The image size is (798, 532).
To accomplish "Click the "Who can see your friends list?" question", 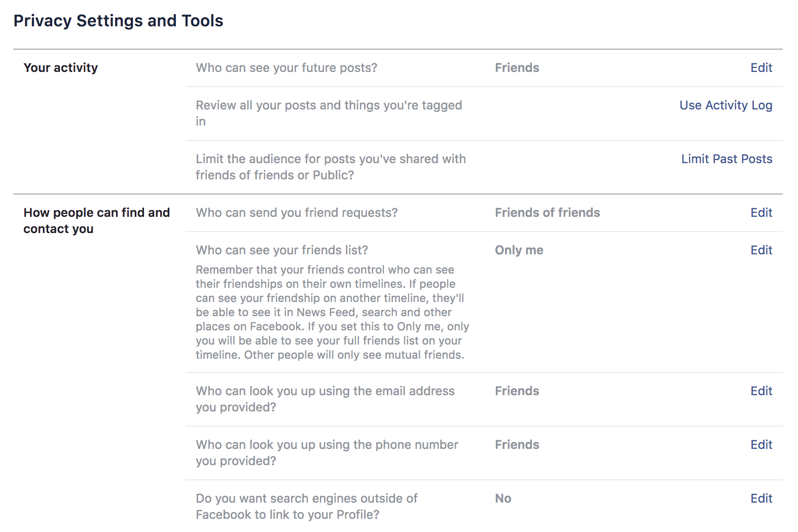I will (282, 250).
